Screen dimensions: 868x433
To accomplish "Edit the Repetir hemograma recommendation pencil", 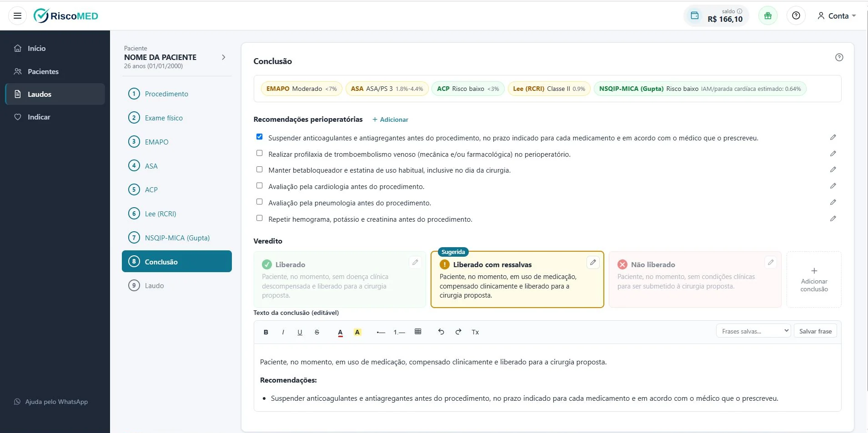I will click(833, 219).
